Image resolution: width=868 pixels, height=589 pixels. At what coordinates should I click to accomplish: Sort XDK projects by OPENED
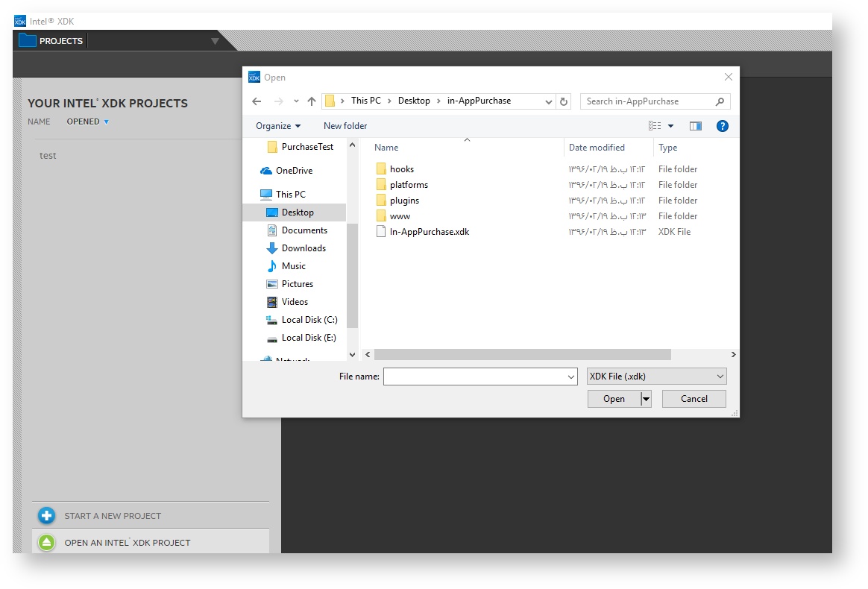coord(87,122)
